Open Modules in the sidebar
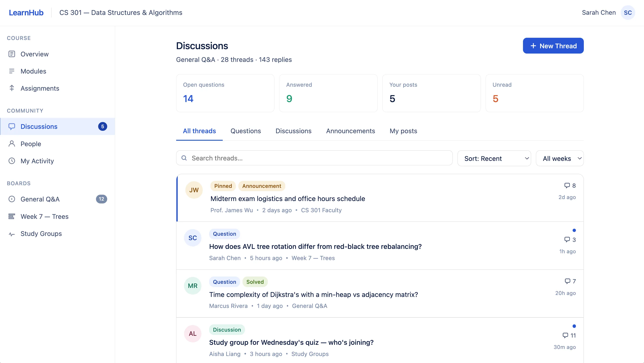 (58, 71)
